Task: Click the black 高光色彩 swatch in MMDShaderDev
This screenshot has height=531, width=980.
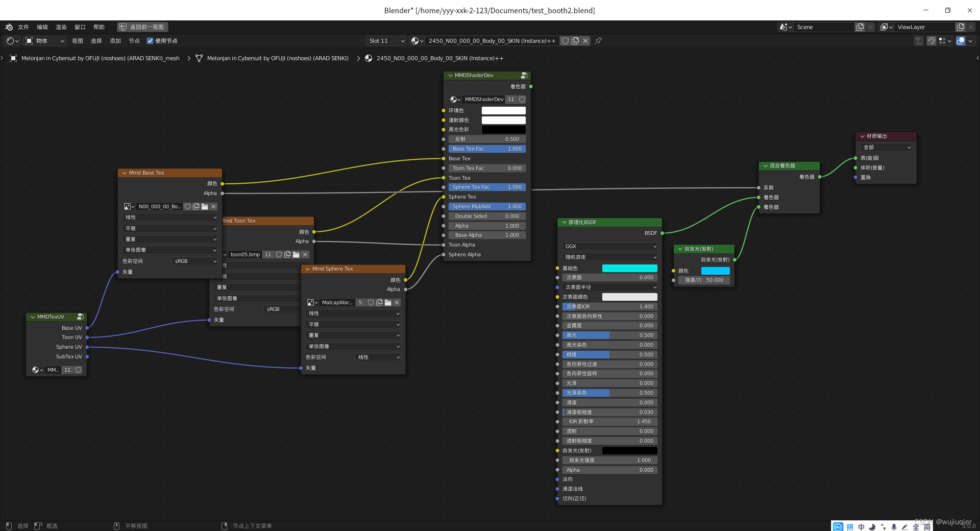Action: [504, 130]
